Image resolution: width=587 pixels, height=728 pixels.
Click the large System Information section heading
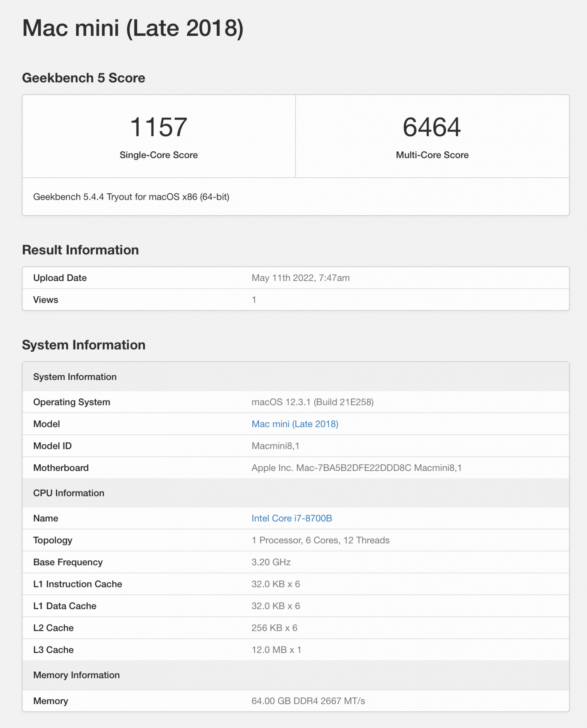84,345
